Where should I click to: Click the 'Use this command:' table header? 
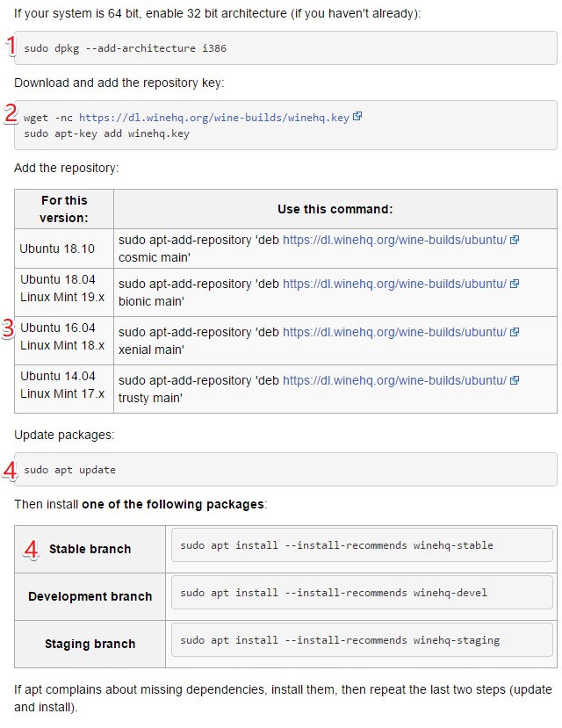pos(335,209)
